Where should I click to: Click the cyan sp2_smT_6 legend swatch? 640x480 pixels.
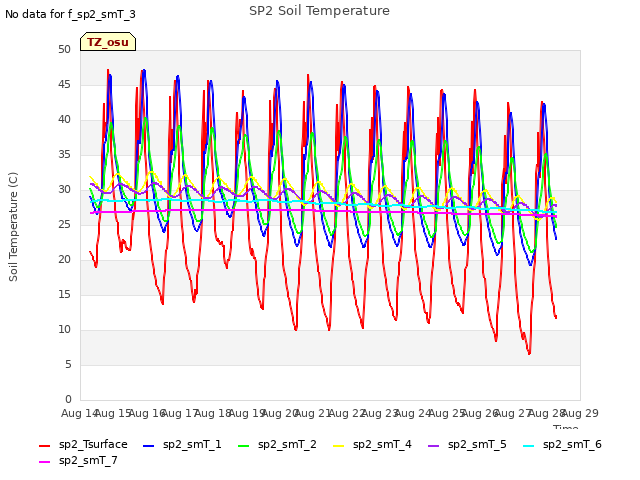(529, 446)
